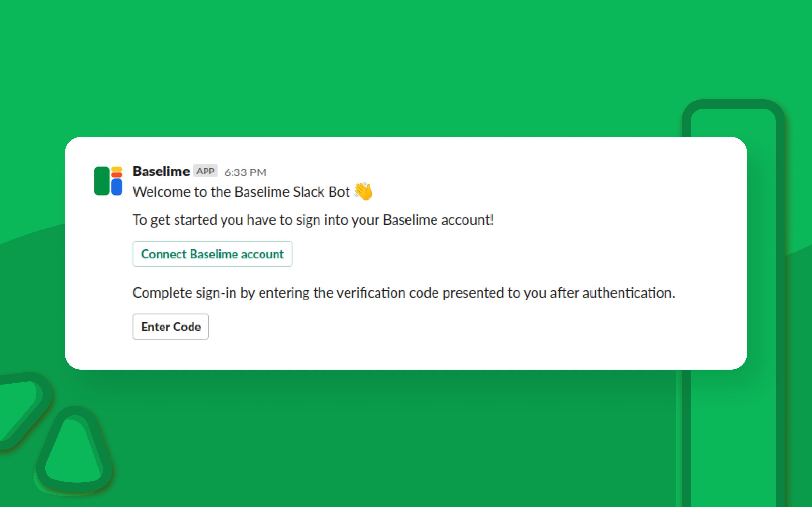Viewport: 812px width, 507px height.
Task: Click the 'Welcome to the Baselime Slack Bot' text
Action: (x=241, y=192)
